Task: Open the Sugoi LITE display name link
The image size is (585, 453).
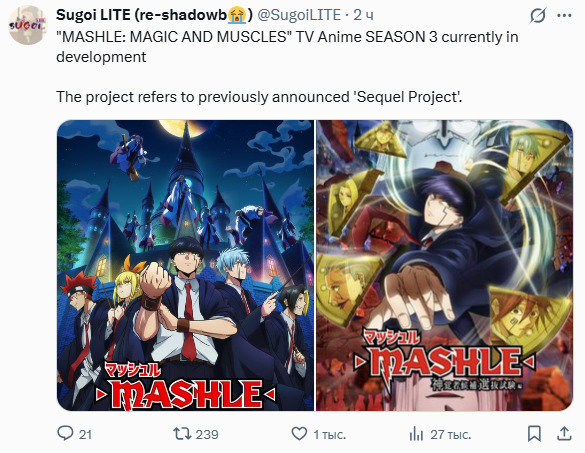Action: [154, 15]
